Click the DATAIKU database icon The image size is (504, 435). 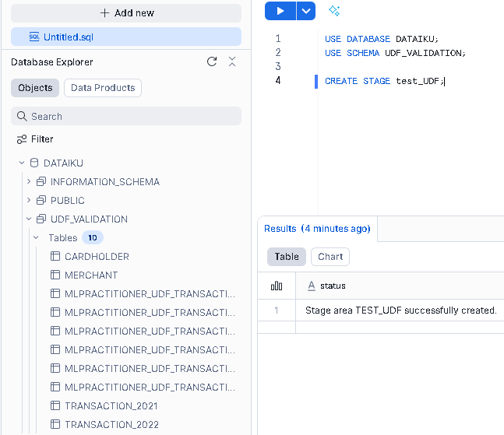[34, 163]
